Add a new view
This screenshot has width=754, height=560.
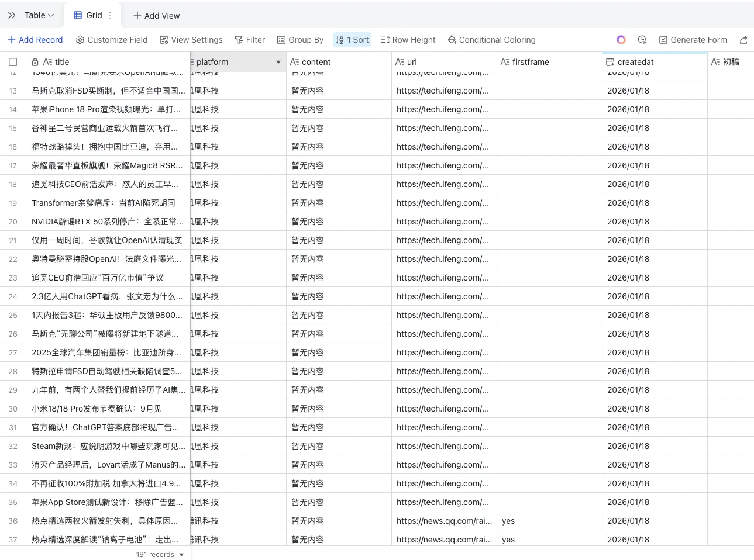click(156, 16)
